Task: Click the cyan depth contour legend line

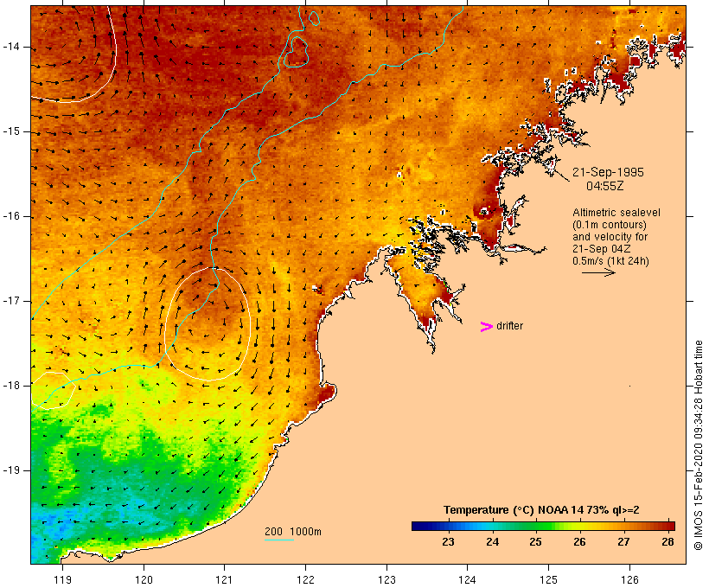Action: 279,540
